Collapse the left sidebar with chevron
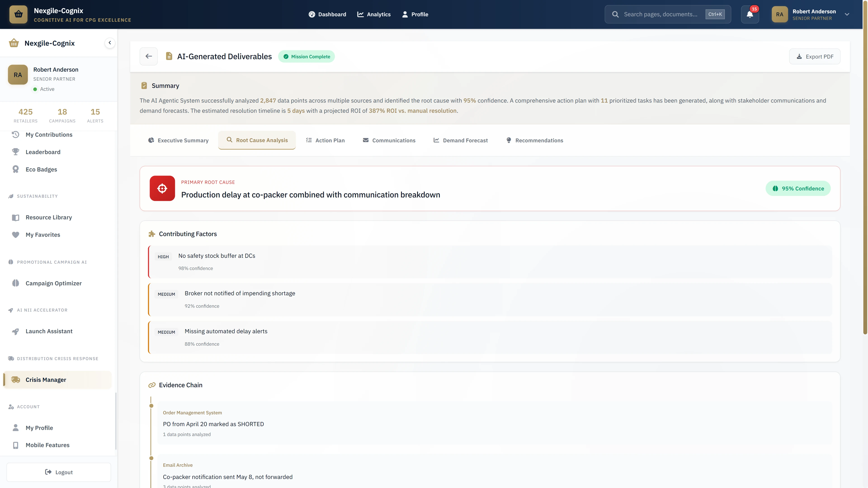Image resolution: width=868 pixels, height=488 pixels. coord(109,43)
